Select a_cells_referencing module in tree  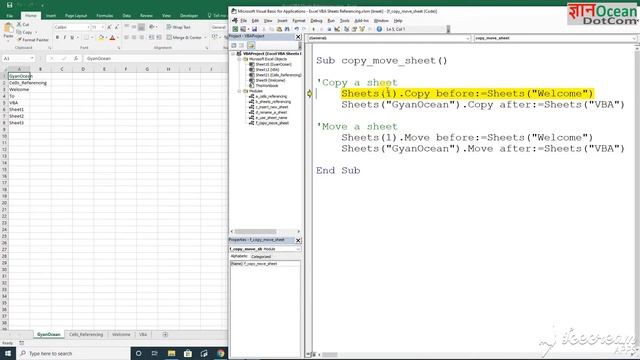click(271, 96)
